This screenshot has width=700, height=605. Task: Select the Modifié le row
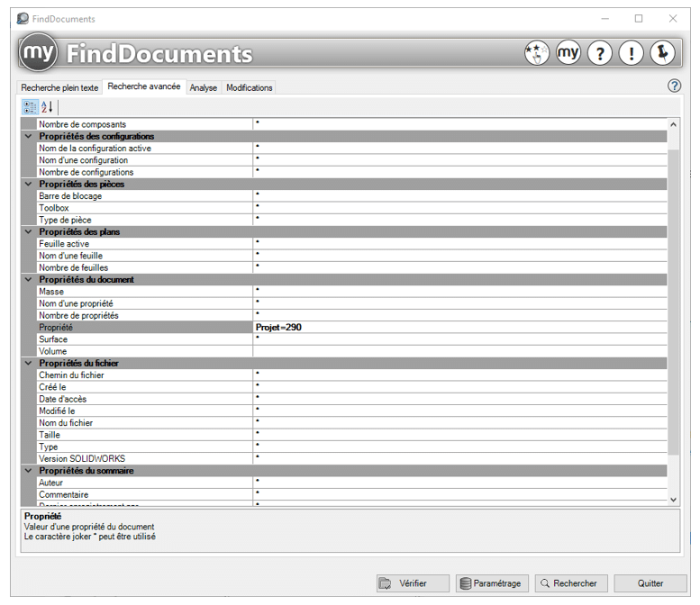[x=351, y=411]
